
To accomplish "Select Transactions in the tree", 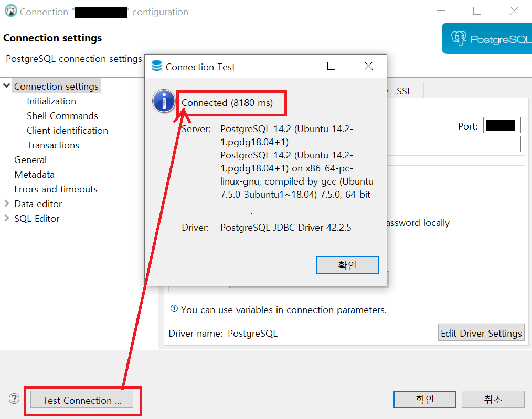I will pyautogui.click(x=52, y=145).
